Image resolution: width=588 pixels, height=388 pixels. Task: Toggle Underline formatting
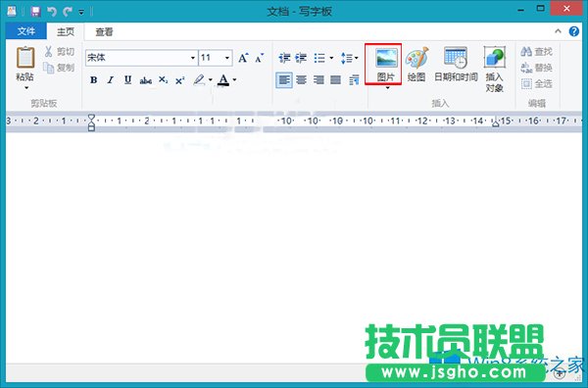click(127, 79)
